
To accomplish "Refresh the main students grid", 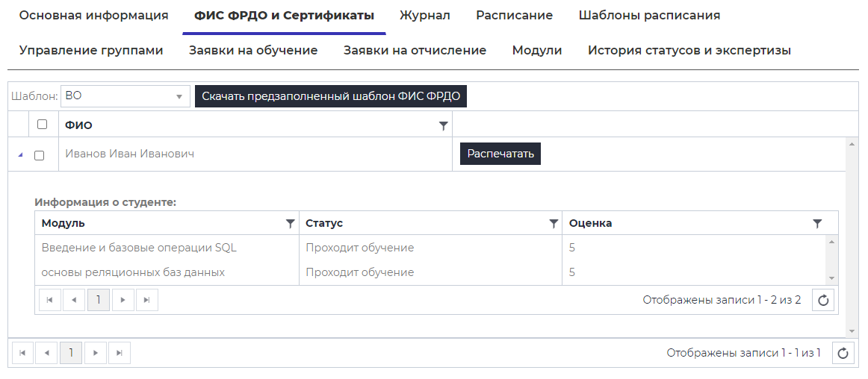I will [x=843, y=354].
